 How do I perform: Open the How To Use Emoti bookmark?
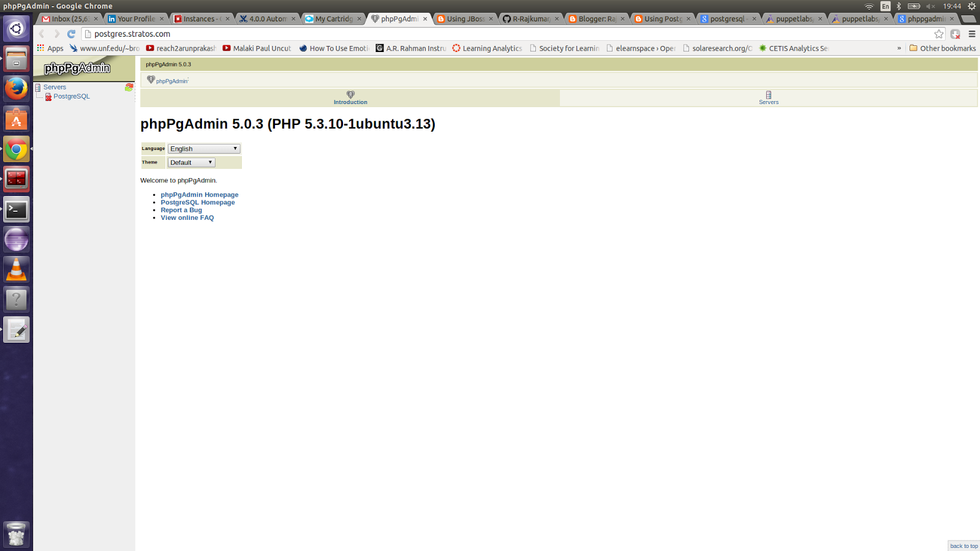[334, 48]
